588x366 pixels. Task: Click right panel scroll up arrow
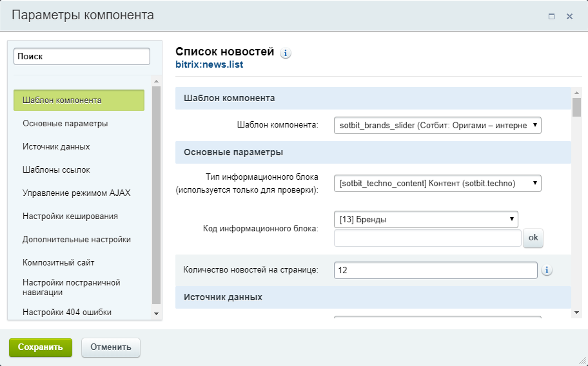[x=576, y=93]
